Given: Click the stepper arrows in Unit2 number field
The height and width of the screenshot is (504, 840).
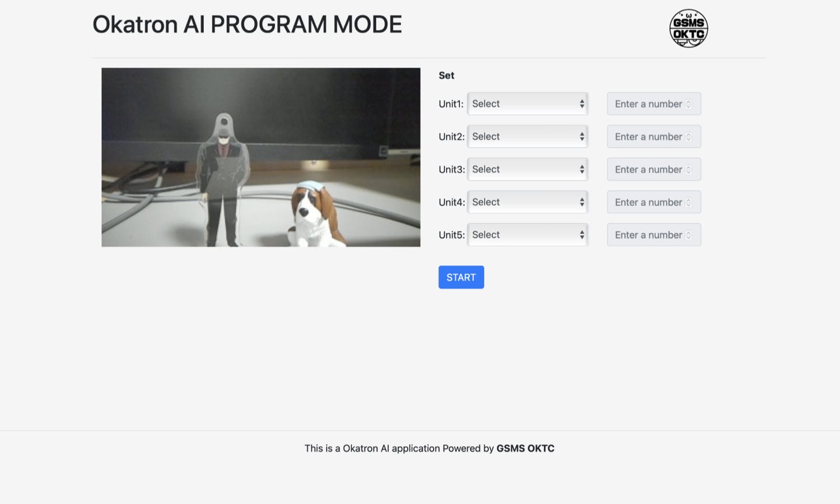Looking at the screenshot, I should click(689, 137).
